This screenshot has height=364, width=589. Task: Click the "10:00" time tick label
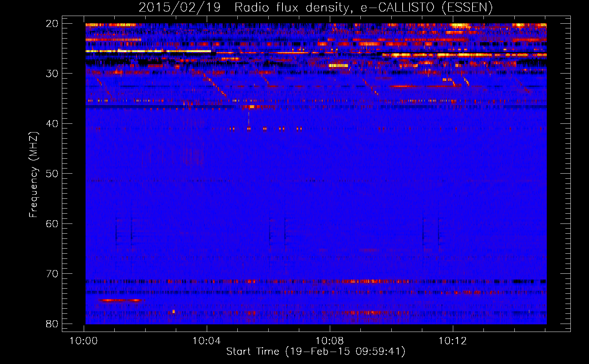tap(84, 341)
